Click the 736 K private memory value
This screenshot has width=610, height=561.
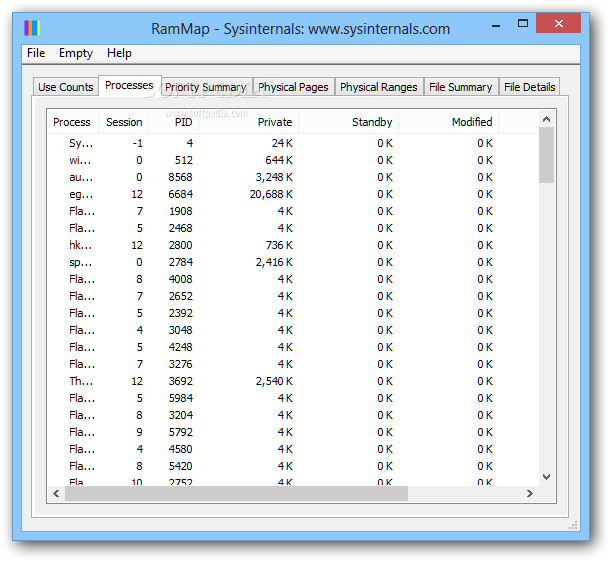coord(279,245)
